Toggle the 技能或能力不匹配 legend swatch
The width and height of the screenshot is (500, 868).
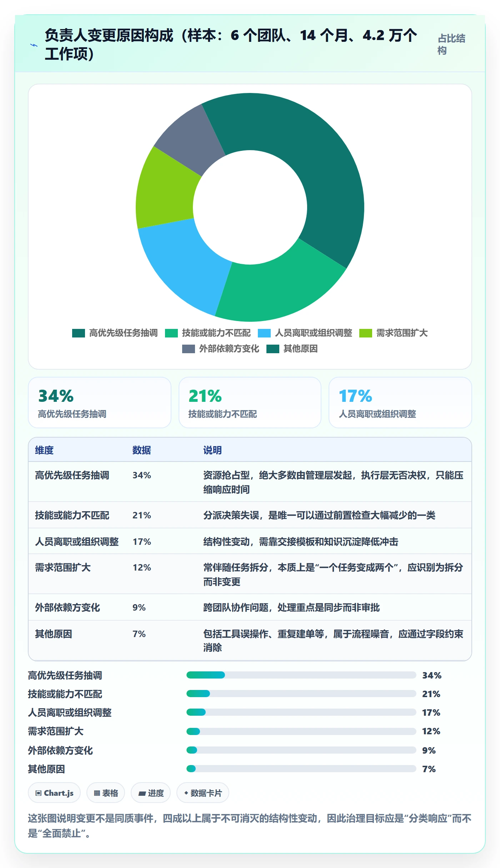(x=171, y=333)
